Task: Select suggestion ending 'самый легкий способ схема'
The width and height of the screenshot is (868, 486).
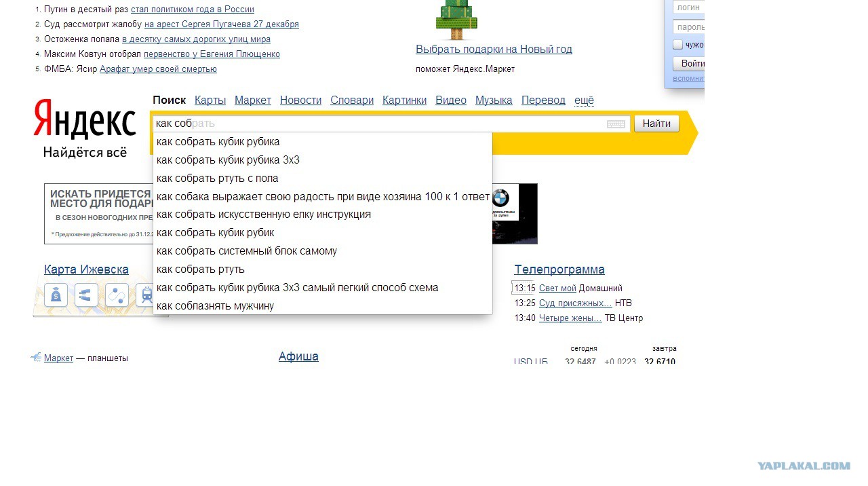Action: pos(323,288)
